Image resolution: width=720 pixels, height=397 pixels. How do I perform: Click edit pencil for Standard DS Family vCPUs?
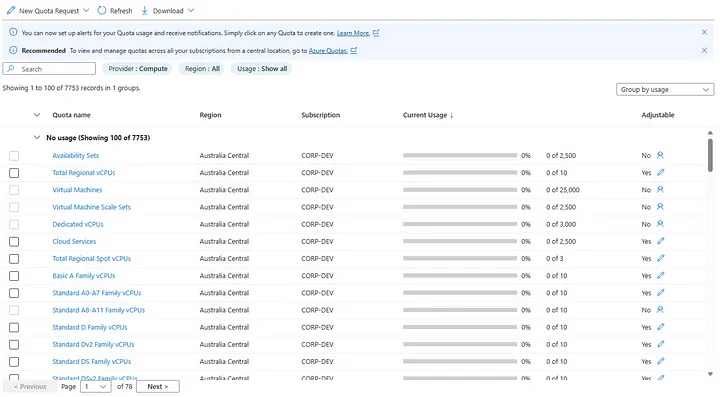pyautogui.click(x=660, y=361)
